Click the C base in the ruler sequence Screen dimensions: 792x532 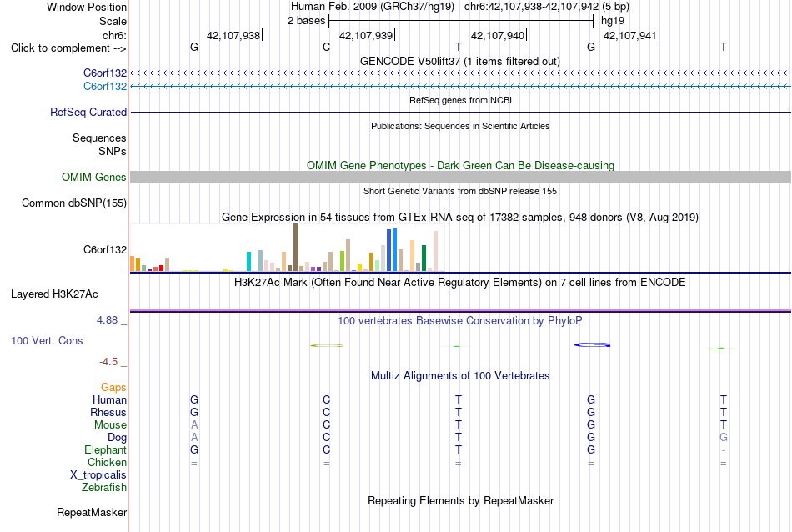tap(326, 47)
